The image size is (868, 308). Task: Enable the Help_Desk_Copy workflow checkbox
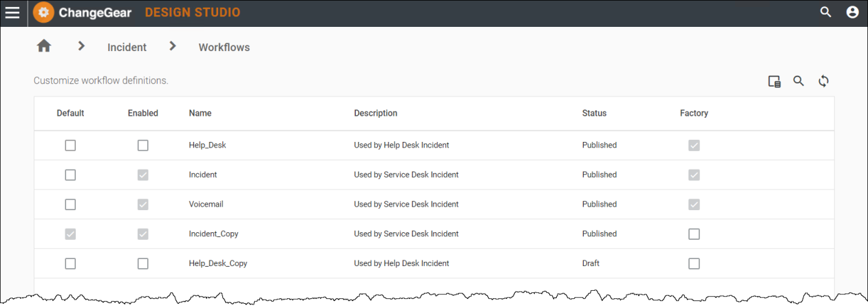click(142, 263)
